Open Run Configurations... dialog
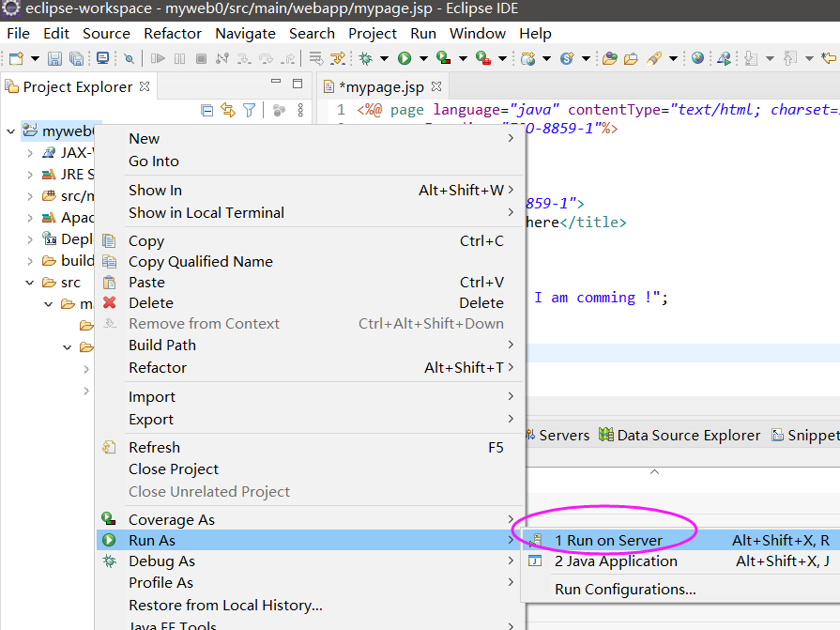Image resolution: width=840 pixels, height=630 pixels. [680, 590]
